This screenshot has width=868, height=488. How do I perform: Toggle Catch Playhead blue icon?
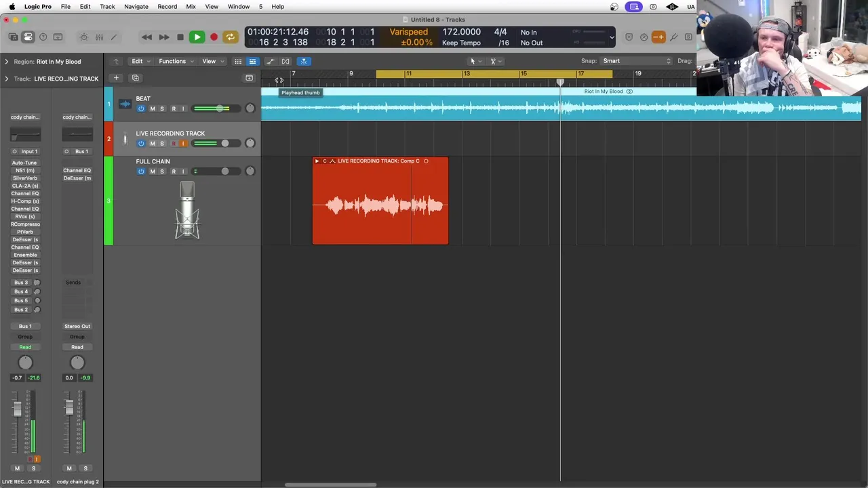point(304,61)
